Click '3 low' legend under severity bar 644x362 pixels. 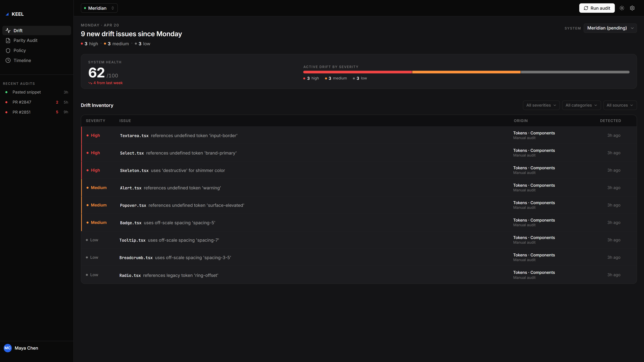point(360,78)
